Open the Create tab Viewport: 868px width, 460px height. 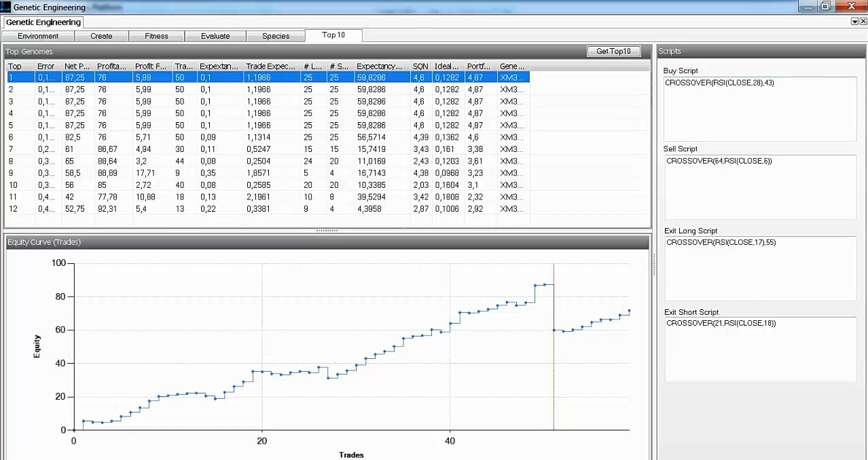click(101, 36)
